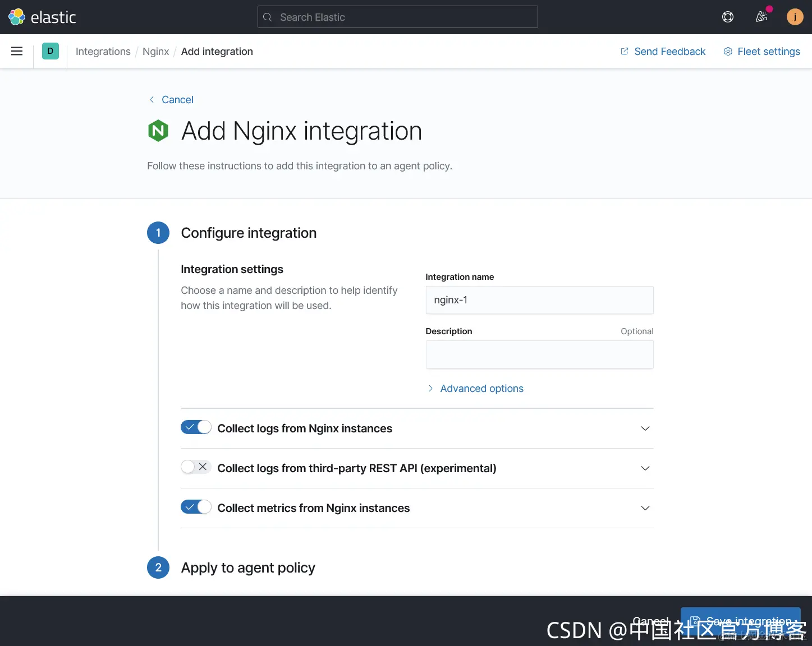Open the newsfeed celebration icon

click(x=761, y=17)
